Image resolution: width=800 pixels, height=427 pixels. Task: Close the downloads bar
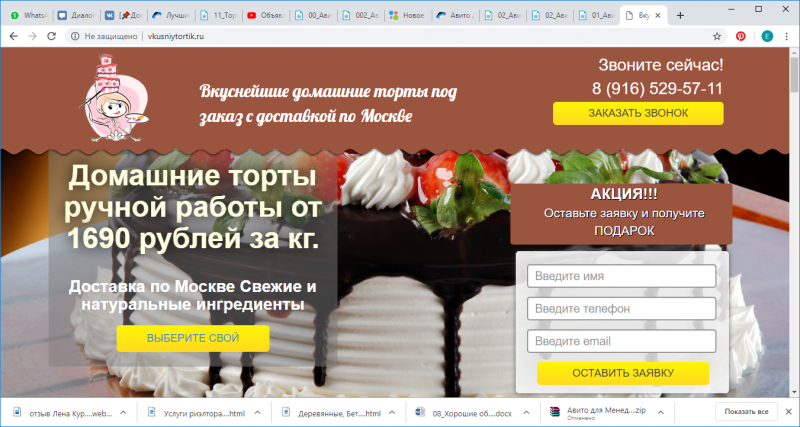pyautogui.click(x=789, y=411)
